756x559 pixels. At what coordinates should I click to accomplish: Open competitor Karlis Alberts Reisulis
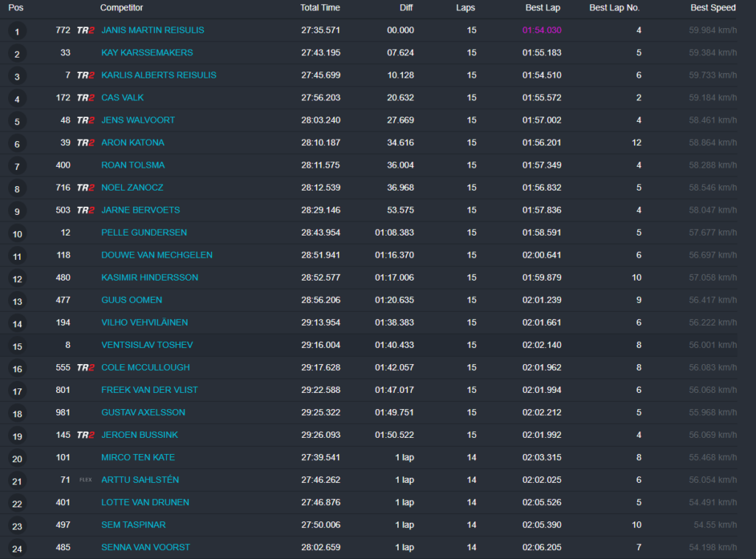point(159,75)
